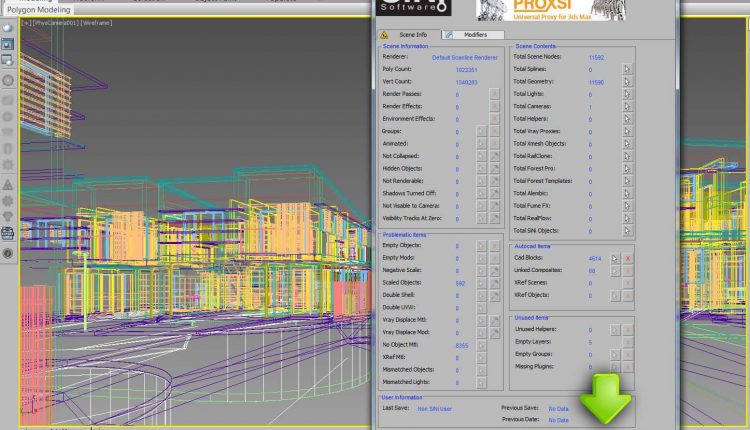
Task: Select objects button for Total Cameras row
Action: 628,106
